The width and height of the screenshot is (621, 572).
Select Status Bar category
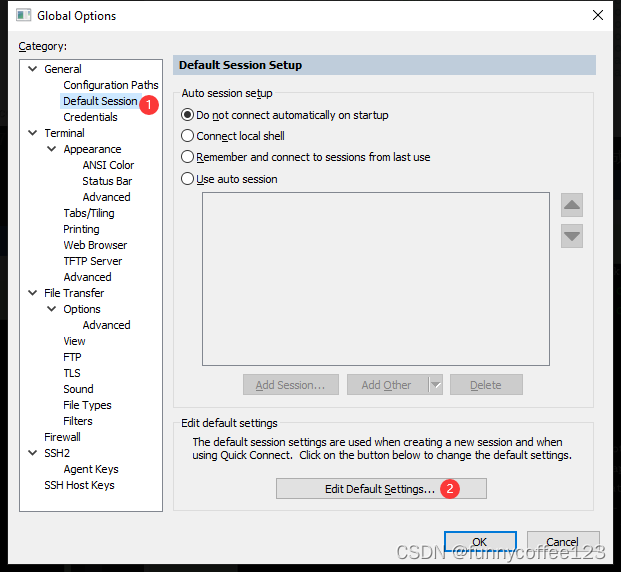(x=107, y=181)
